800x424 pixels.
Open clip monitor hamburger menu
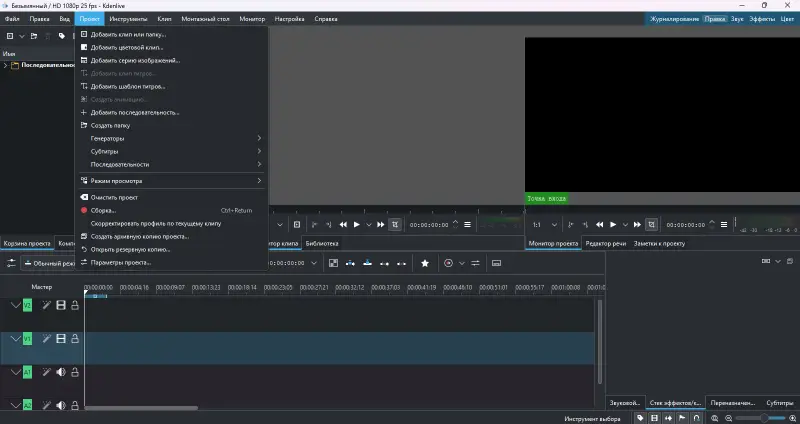pyautogui.click(x=467, y=225)
